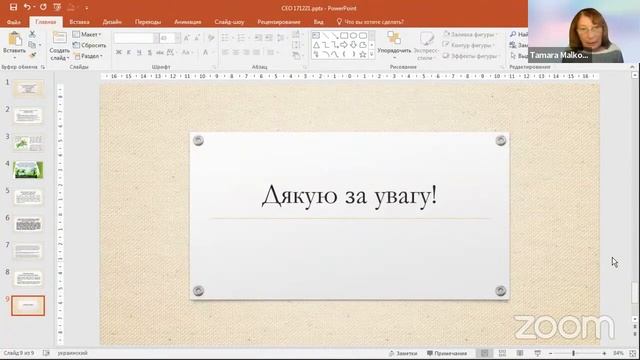Open the Файл tab
This screenshot has width=640, height=360.
(13, 22)
